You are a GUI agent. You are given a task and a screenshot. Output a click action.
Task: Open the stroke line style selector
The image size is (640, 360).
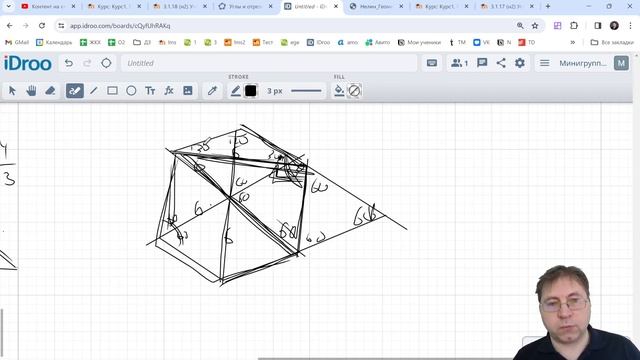(x=306, y=91)
